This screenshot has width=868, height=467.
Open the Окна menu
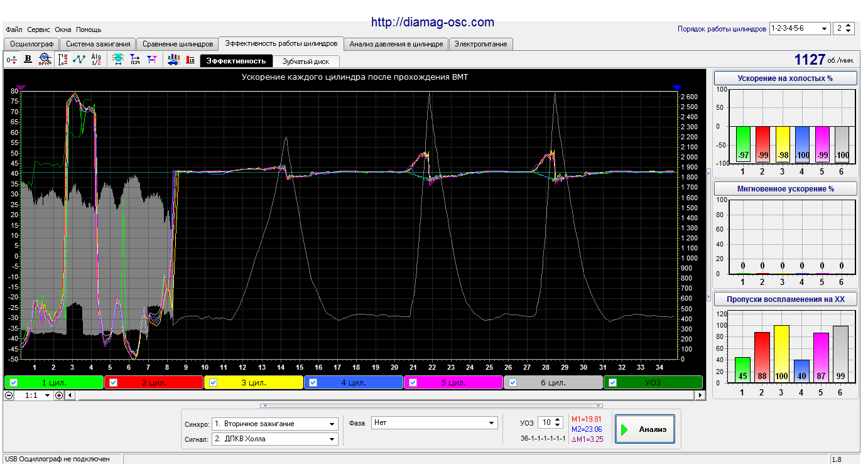point(63,30)
